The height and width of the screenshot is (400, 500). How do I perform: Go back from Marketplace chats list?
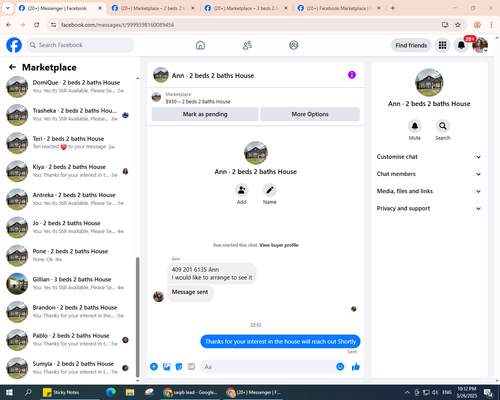point(12,67)
